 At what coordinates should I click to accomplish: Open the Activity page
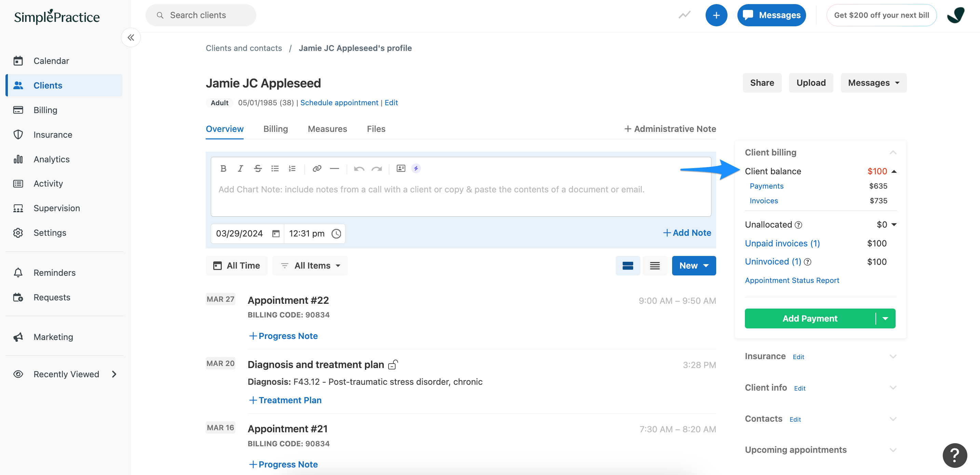tap(64, 184)
